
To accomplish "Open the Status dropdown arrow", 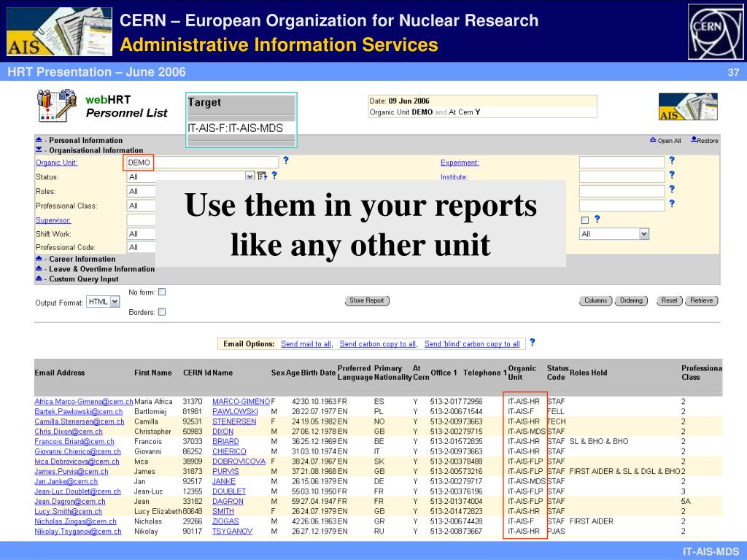I will [249, 176].
